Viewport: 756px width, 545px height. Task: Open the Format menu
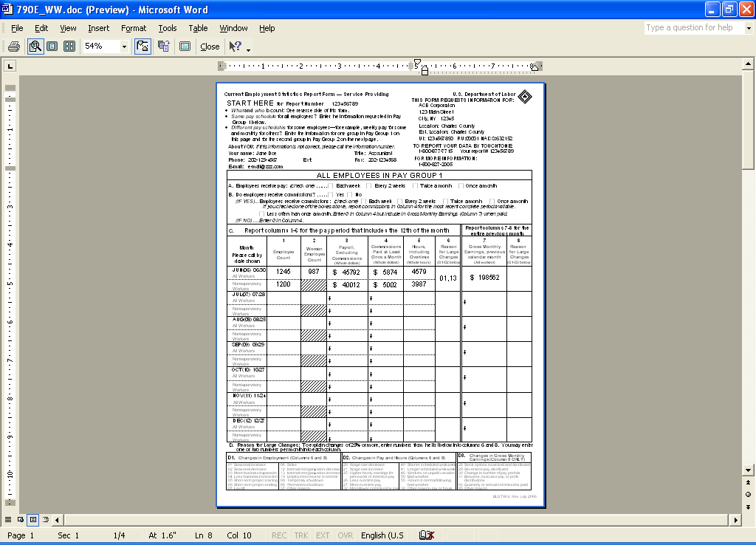pos(134,28)
